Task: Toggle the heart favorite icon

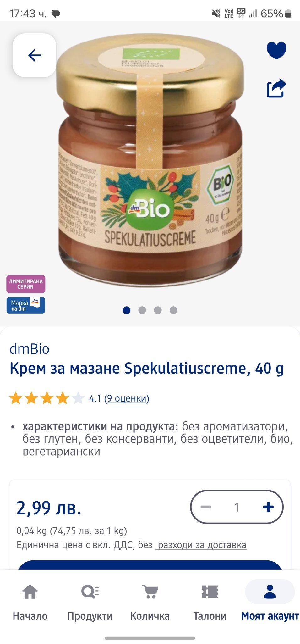Action: (276, 50)
